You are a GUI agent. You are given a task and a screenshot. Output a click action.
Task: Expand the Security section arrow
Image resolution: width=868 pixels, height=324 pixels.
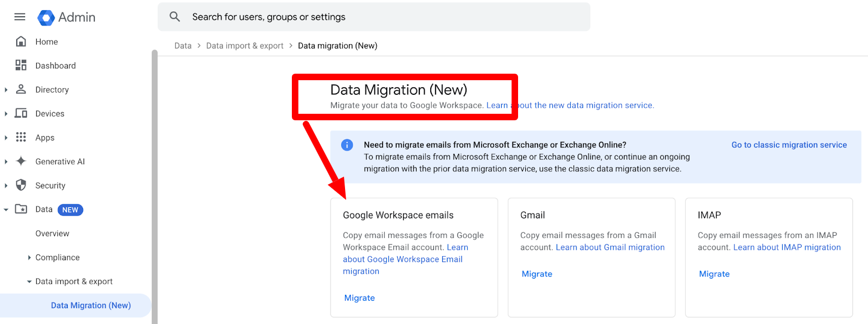coord(6,185)
